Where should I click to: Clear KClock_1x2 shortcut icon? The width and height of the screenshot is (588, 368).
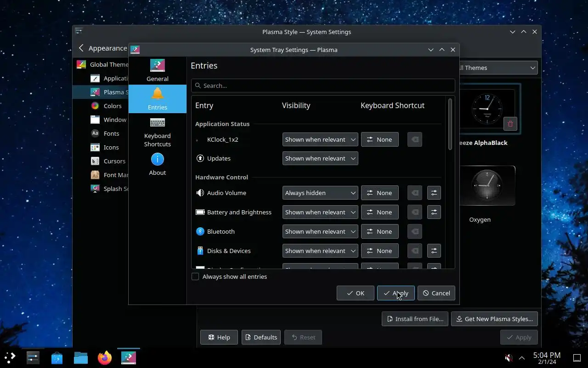415,139
